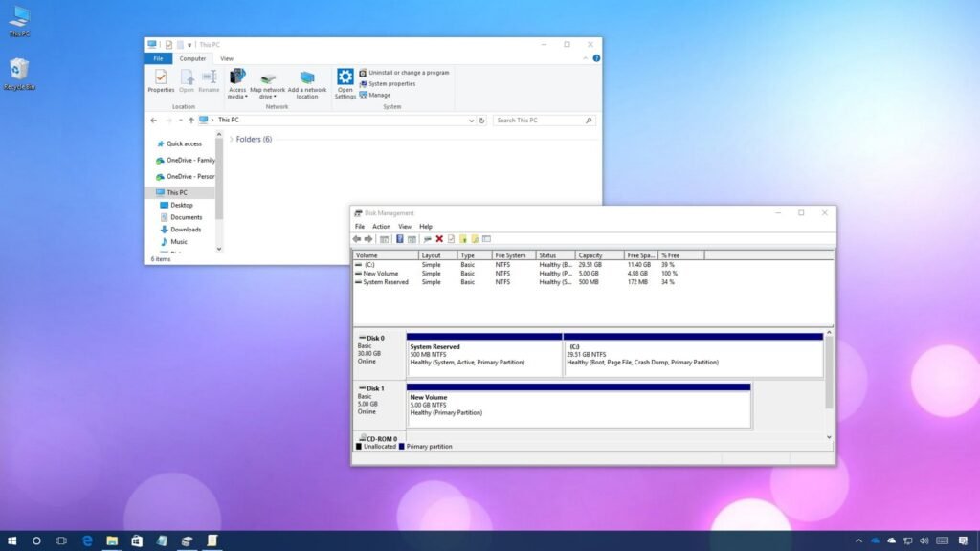Open the Quick Access Toolbar customize dropdown
This screenshot has width=980, height=551.
pos(189,45)
